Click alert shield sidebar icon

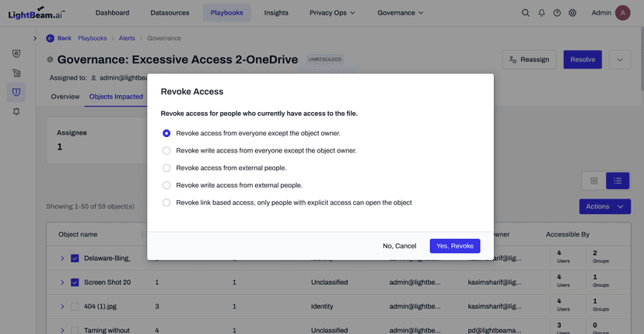click(x=16, y=92)
